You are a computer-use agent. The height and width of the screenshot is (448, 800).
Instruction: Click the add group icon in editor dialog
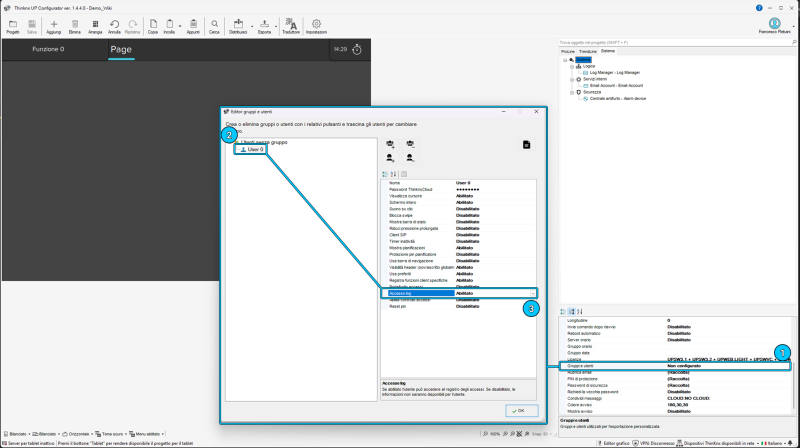(390, 144)
